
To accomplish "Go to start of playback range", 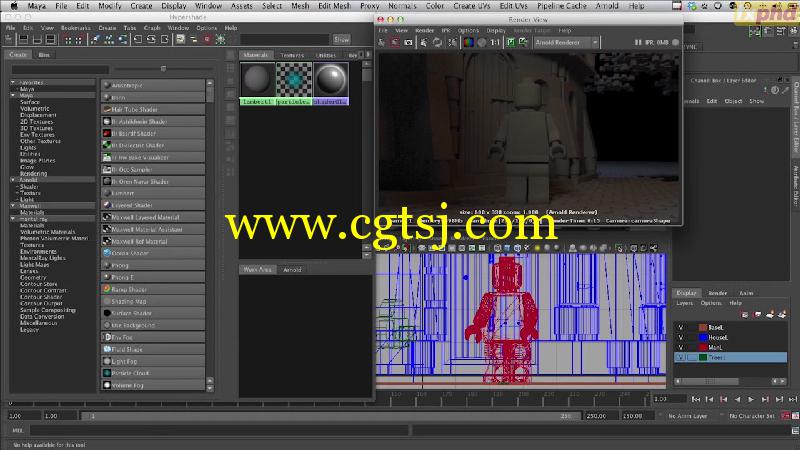I will pos(696,399).
